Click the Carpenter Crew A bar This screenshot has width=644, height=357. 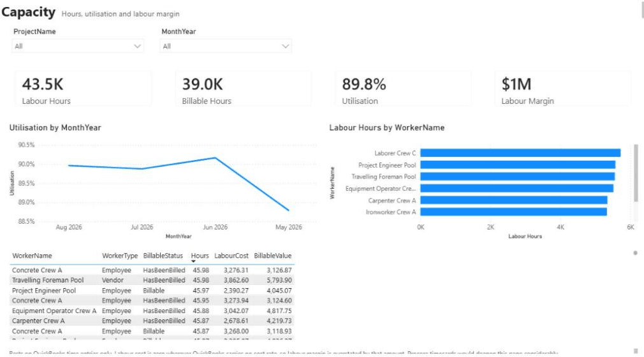tap(514, 200)
